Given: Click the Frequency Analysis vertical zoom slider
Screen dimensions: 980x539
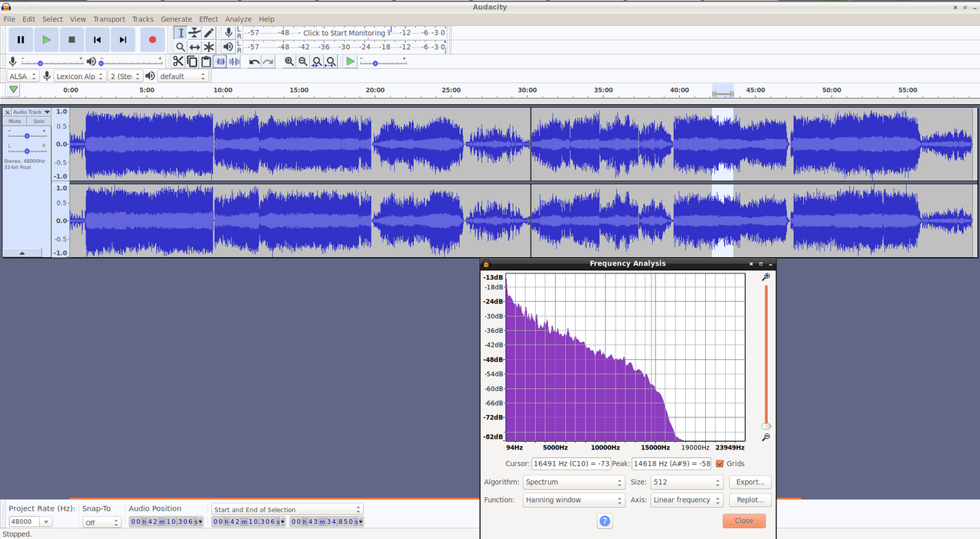Looking at the screenshot, I should click(x=766, y=356).
